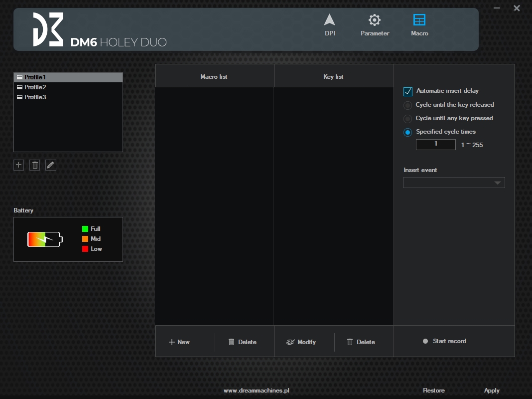Click the red Low battery swatch
Viewport: 532px width, 399px height.
click(x=85, y=249)
